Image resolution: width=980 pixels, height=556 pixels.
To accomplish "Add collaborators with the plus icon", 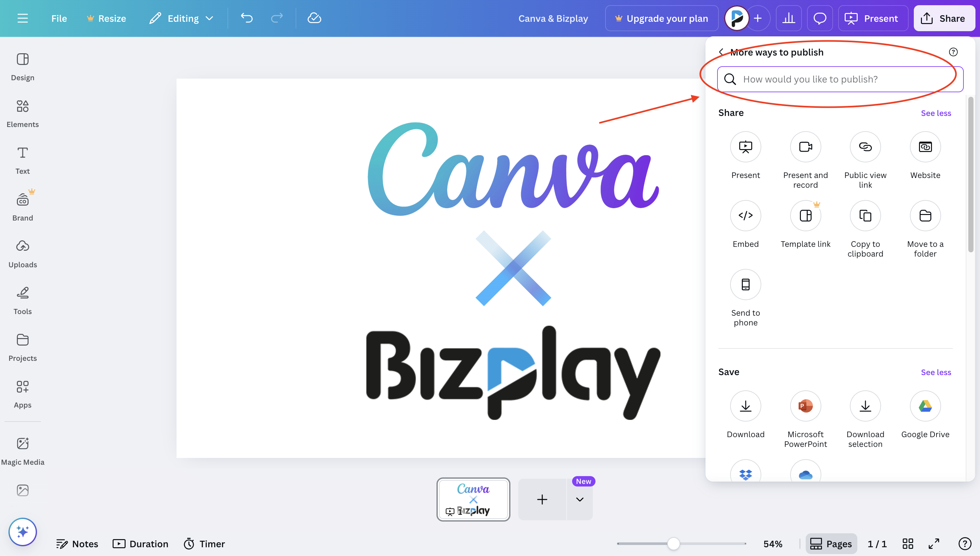I will pyautogui.click(x=758, y=18).
